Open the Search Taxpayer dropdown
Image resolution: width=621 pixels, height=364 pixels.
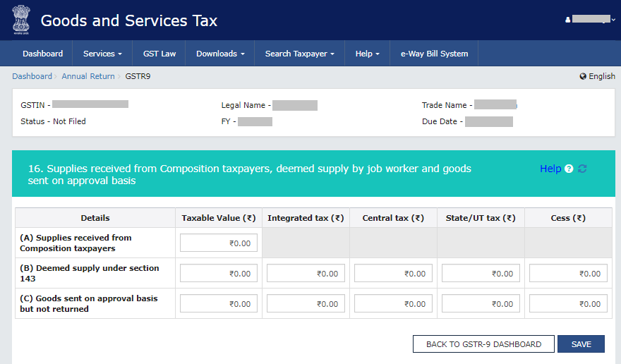tap(299, 54)
